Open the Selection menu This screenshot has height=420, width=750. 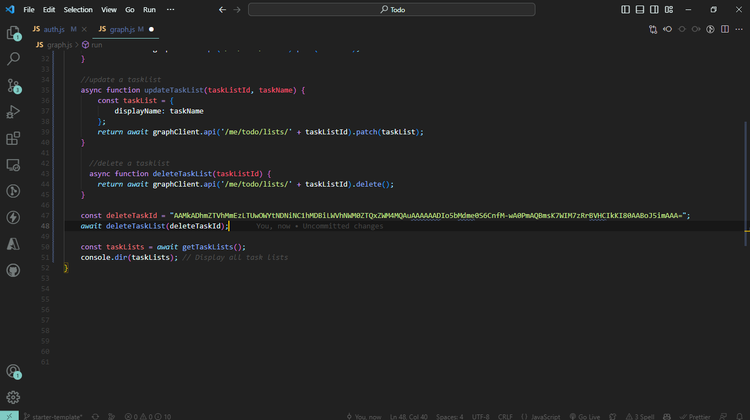pos(78,9)
